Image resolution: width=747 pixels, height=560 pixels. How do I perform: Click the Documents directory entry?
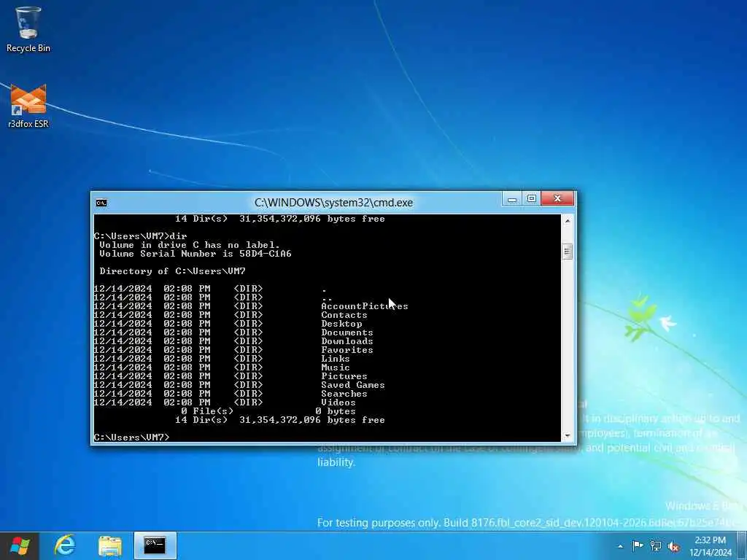tap(347, 332)
